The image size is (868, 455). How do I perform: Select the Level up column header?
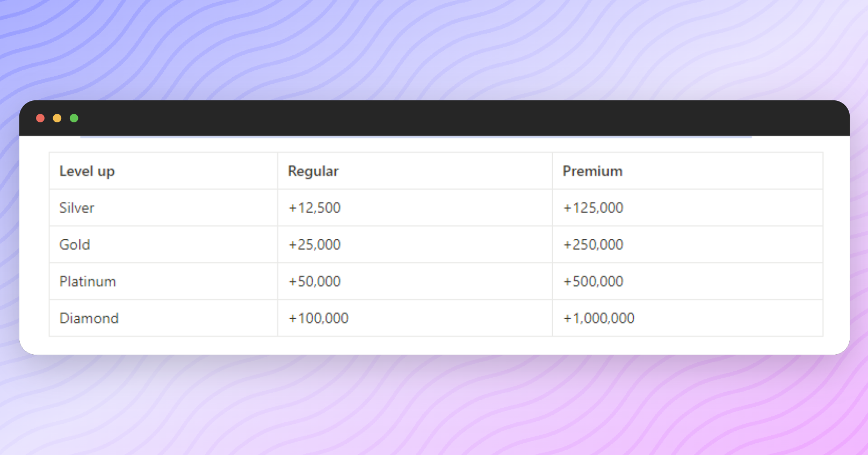coord(163,171)
